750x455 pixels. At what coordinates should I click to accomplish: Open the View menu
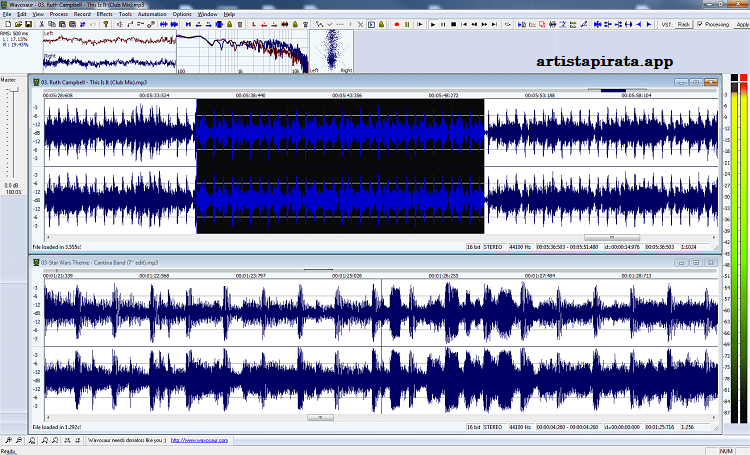click(38, 14)
